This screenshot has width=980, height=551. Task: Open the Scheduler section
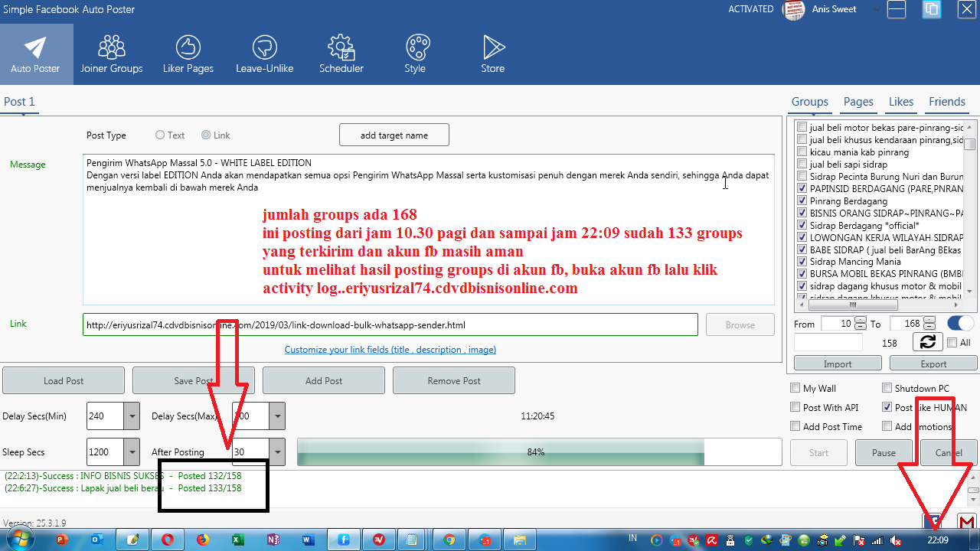341,54
